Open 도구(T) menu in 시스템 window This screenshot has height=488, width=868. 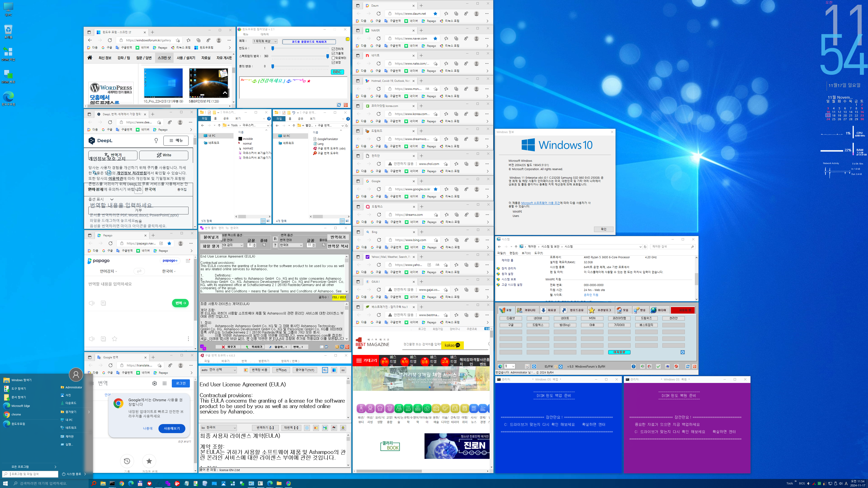tap(538, 253)
